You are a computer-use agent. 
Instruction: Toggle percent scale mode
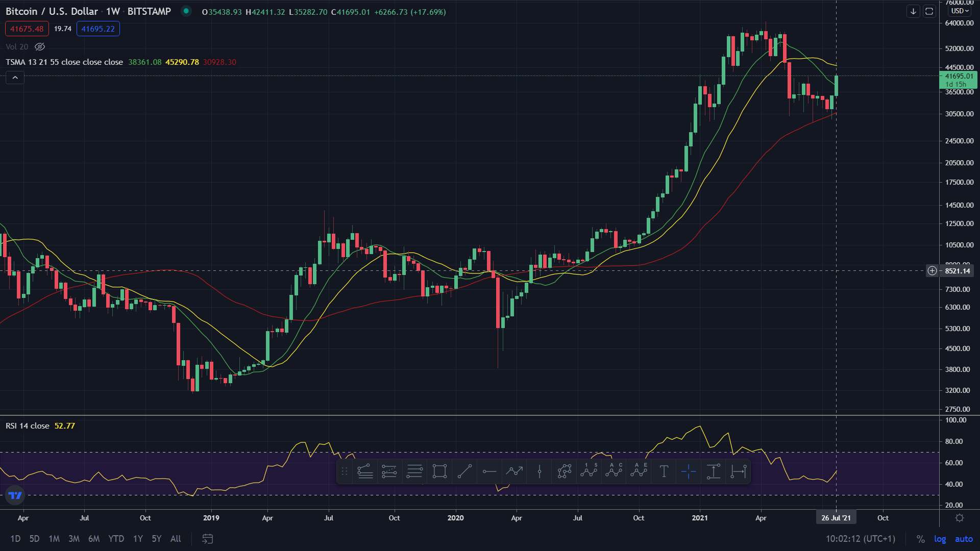[920, 539]
